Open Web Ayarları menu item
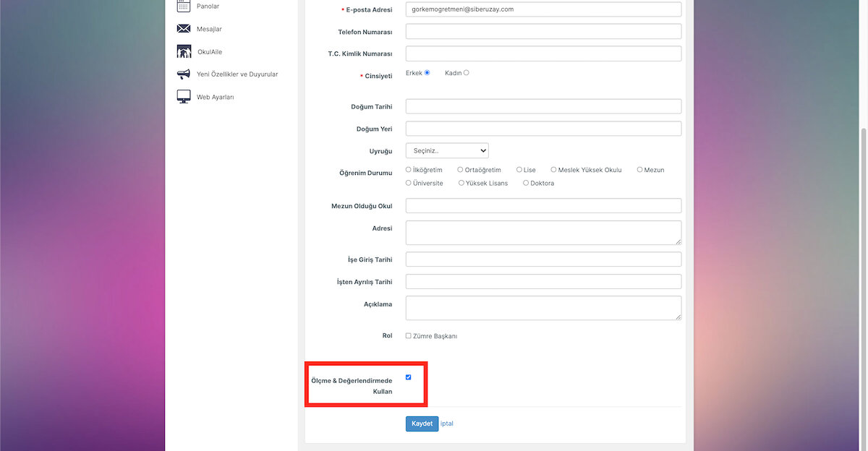This screenshot has width=868, height=451. tap(216, 97)
